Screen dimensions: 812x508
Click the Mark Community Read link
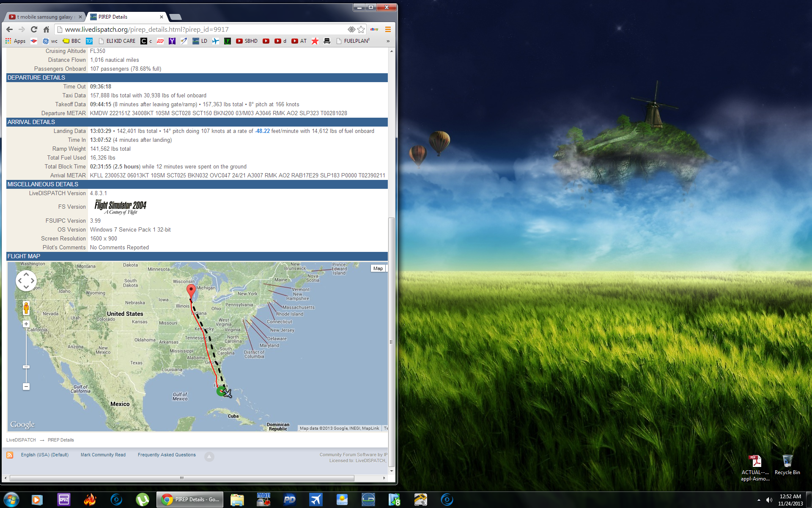pyautogui.click(x=103, y=455)
